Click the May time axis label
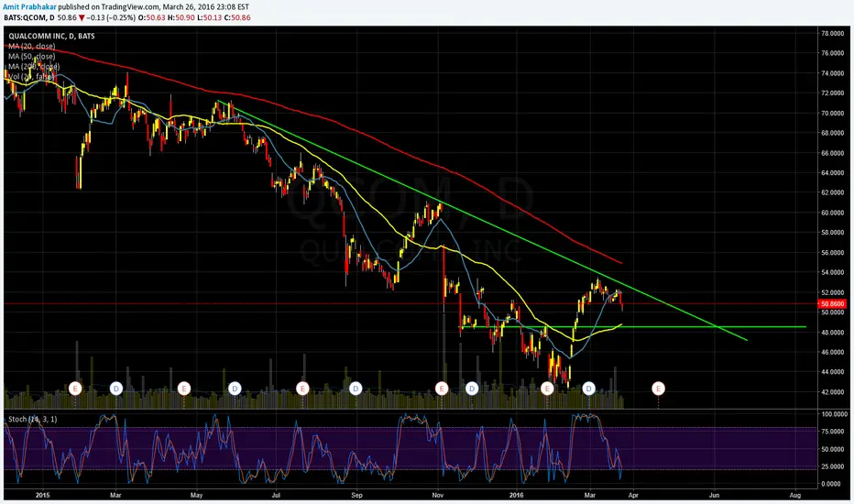The image size is (854, 504). [197, 495]
